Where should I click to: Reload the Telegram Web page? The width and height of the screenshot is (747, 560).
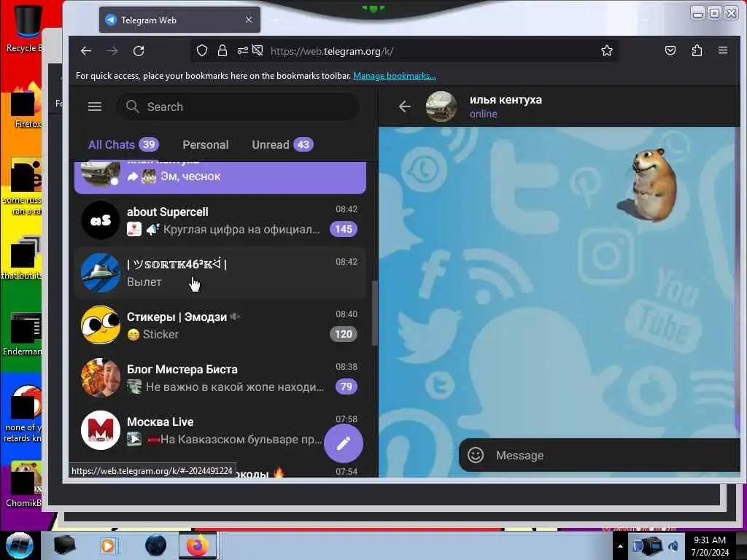[x=139, y=51]
